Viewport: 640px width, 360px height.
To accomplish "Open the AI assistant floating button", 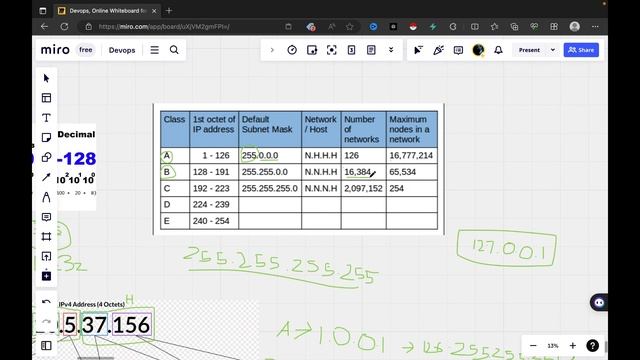I will 599,302.
